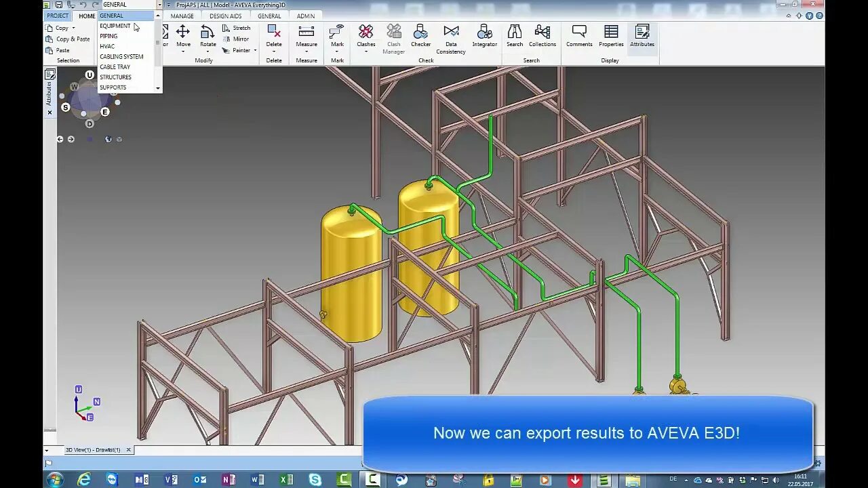Open the discipline combo box showing GENERAL
Screen dimensions: 868x488
tap(132, 5)
